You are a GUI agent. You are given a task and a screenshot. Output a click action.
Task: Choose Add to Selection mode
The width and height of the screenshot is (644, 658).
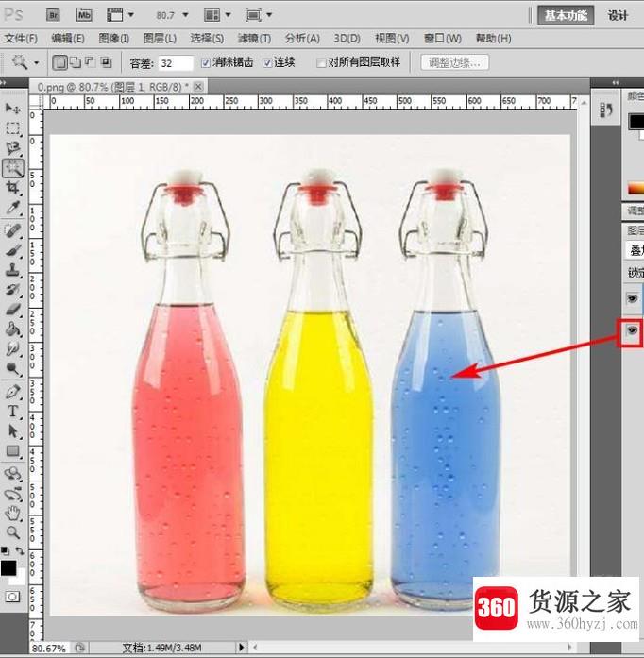tap(76, 62)
